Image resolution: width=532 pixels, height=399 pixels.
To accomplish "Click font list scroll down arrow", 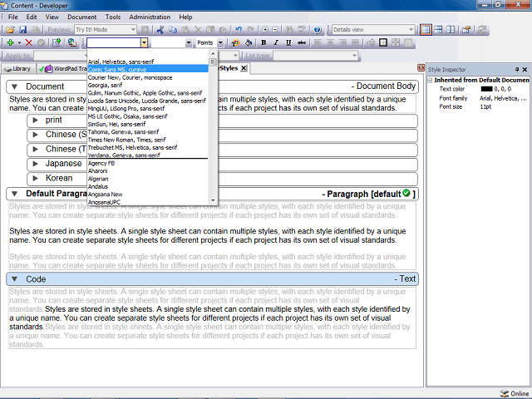I will (x=213, y=200).
